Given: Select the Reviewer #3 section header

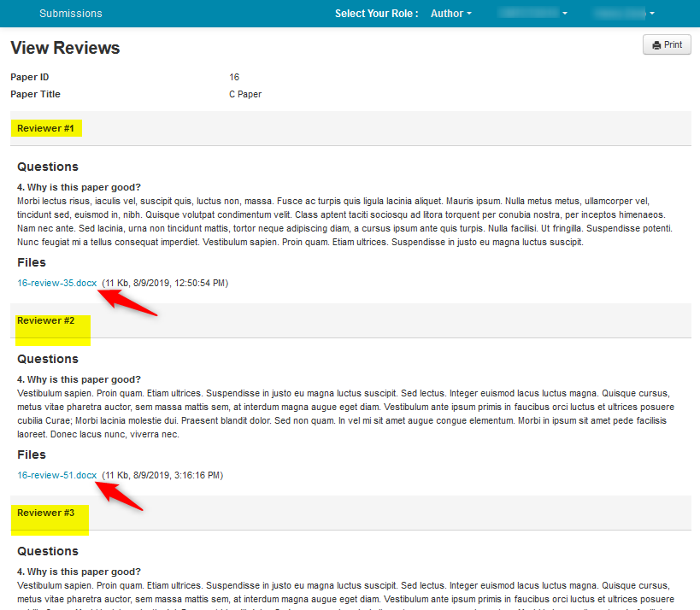Looking at the screenshot, I should click(x=46, y=513).
